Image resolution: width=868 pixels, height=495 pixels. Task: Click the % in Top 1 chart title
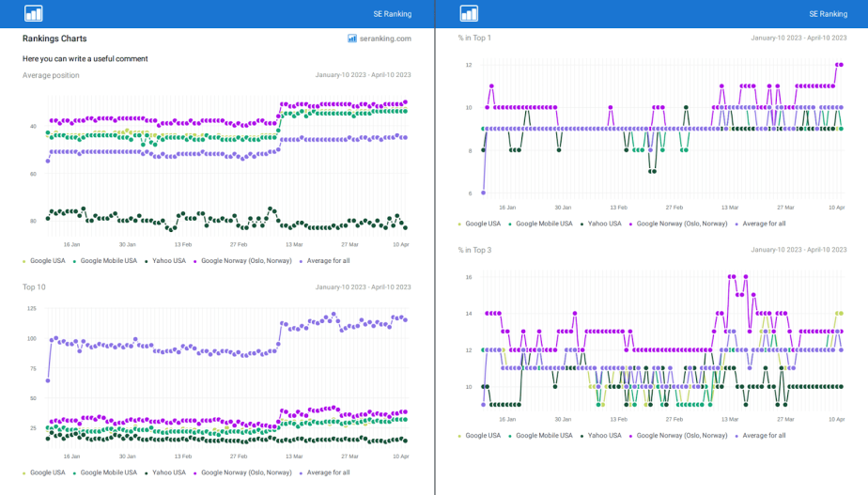(474, 38)
